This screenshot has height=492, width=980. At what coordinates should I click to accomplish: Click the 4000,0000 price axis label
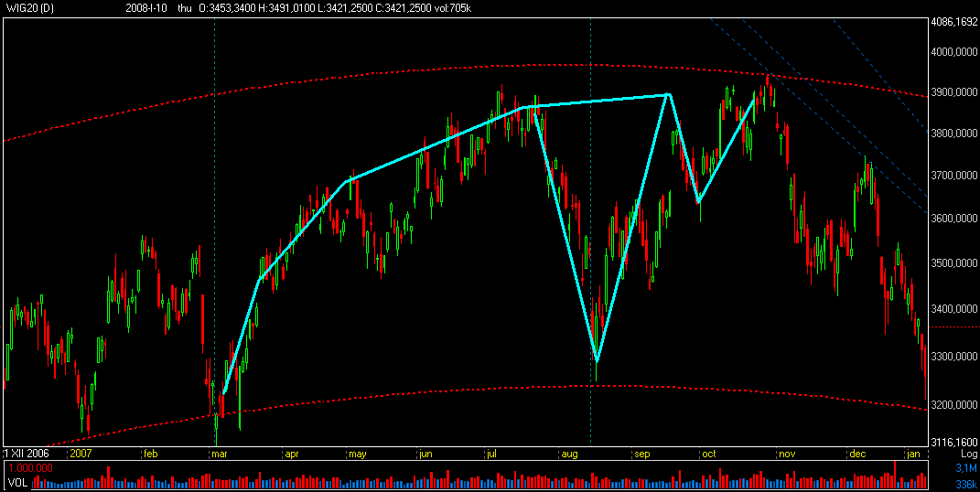click(x=953, y=52)
